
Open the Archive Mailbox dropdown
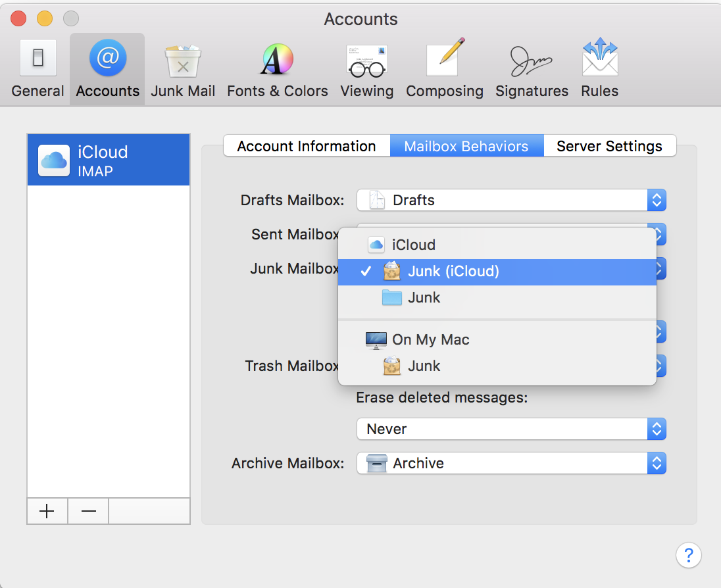coord(511,463)
